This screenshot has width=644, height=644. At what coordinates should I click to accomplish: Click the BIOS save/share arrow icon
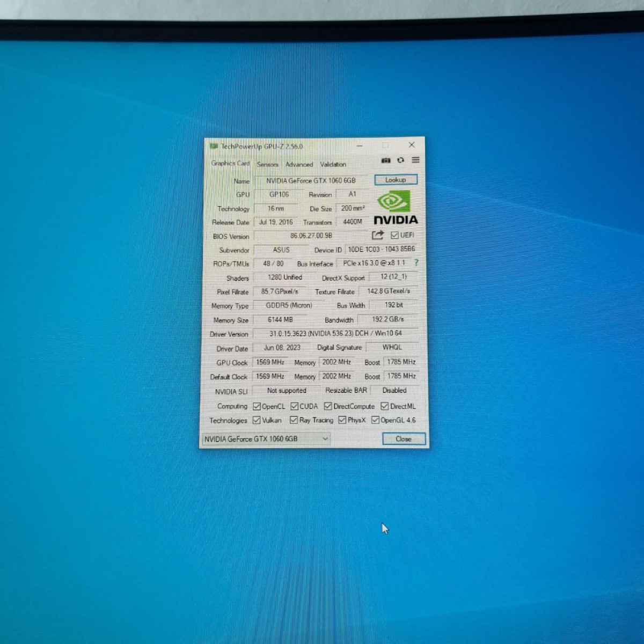(x=377, y=235)
